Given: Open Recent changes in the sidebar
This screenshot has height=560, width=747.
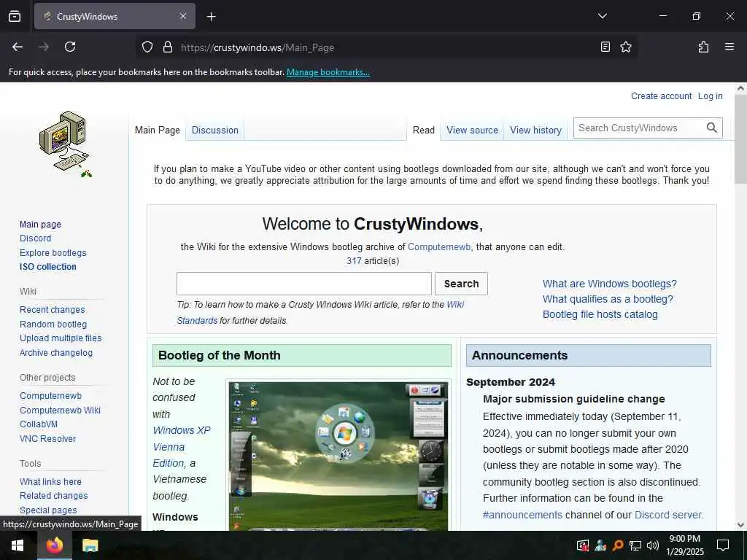Looking at the screenshot, I should point(52,309).
